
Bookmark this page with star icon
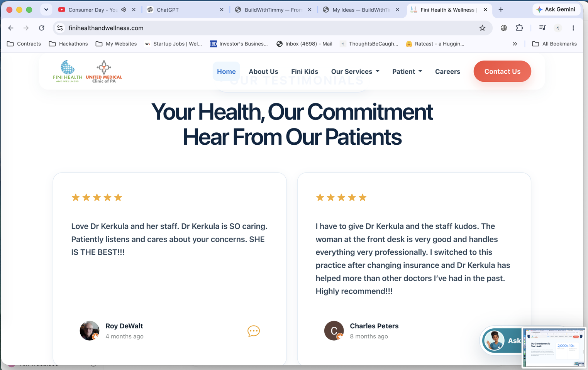(x=482, y=28)
